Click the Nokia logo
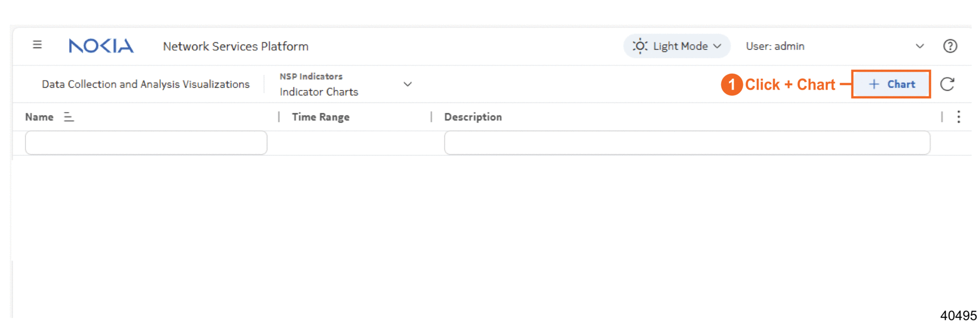The image size is (980, 327). tap(101, 46)
